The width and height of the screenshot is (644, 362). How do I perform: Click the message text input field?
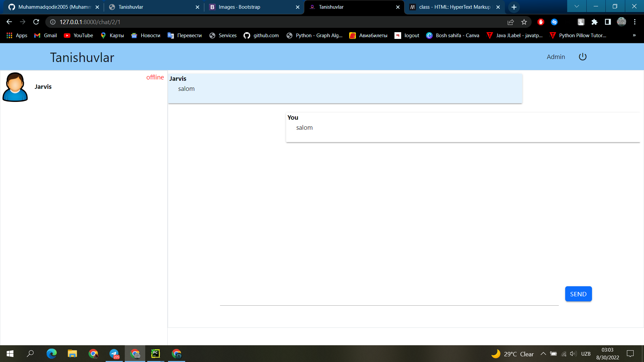click(389, 299)
